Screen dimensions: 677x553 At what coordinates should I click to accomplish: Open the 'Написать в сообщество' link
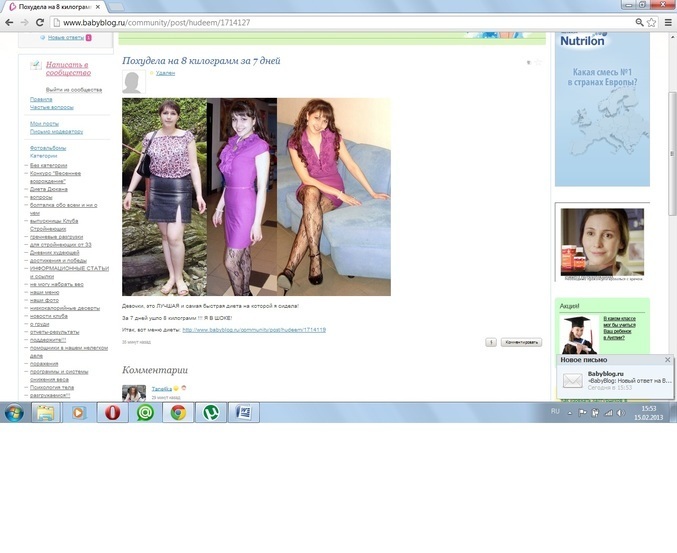[67, 68]
